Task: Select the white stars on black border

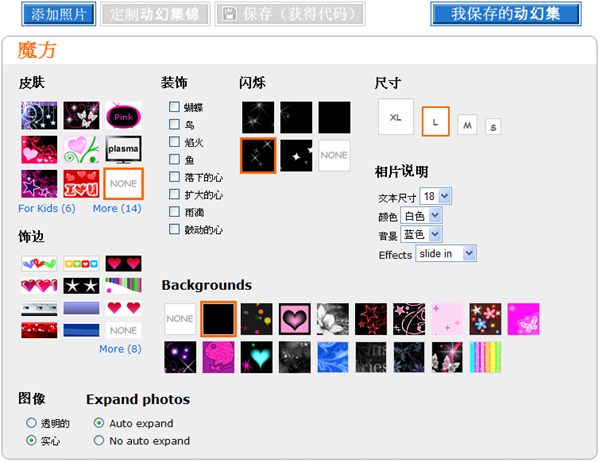Action: pos(81,286)
